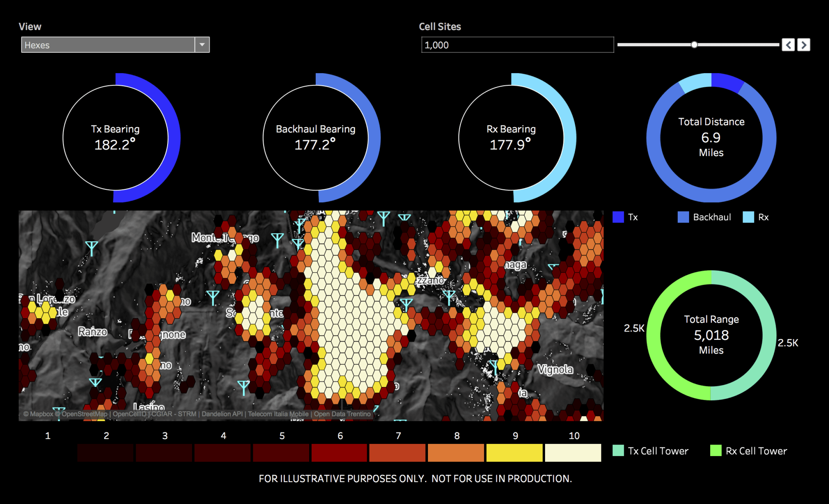Select the Tx Bearing gauge
This screenshot has height=504, width=829.
tap(116, 137)
